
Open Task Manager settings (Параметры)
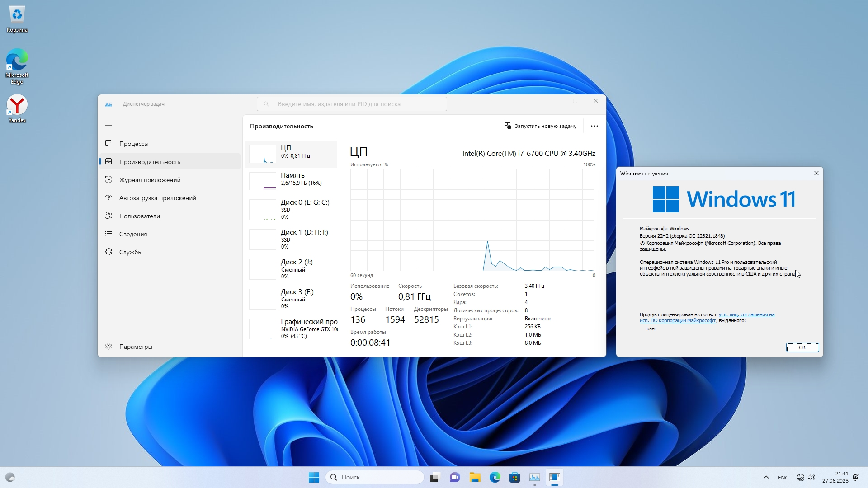[136, 347]
